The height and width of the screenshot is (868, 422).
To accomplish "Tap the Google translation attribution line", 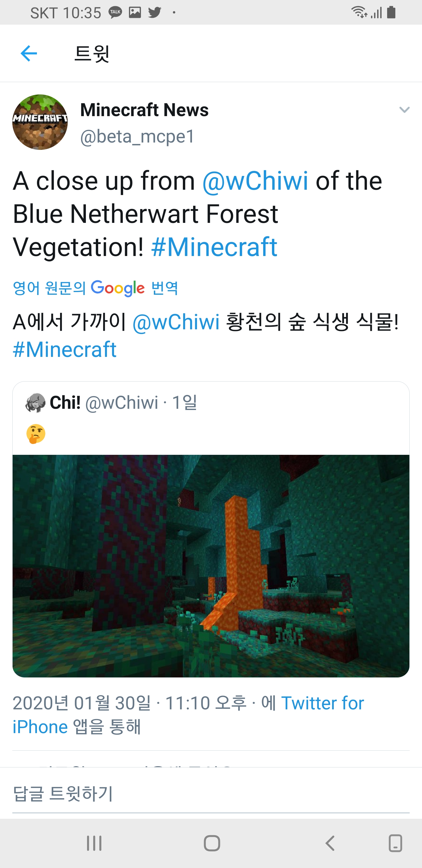I will pos(95,288).
